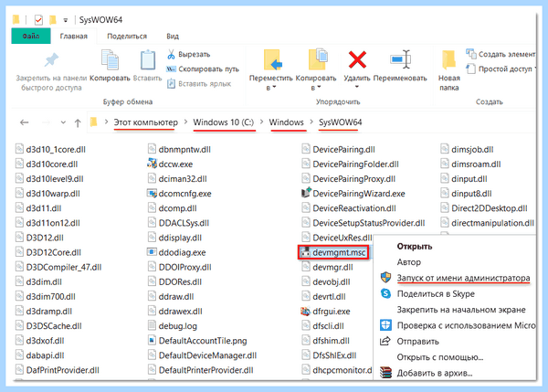Open the recent locations dropdown chevron
This screenshot has width=548, height=392.
pos(63,122)
